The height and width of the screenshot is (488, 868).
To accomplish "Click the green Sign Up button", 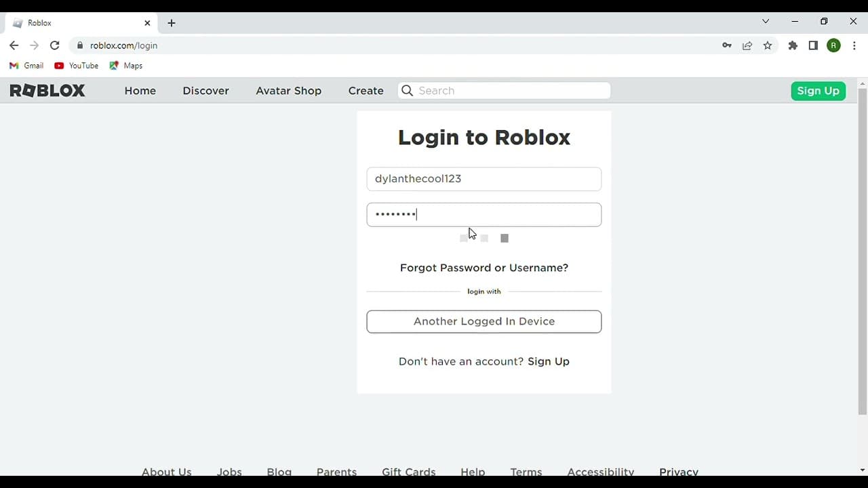I will (x=818, y=91).
